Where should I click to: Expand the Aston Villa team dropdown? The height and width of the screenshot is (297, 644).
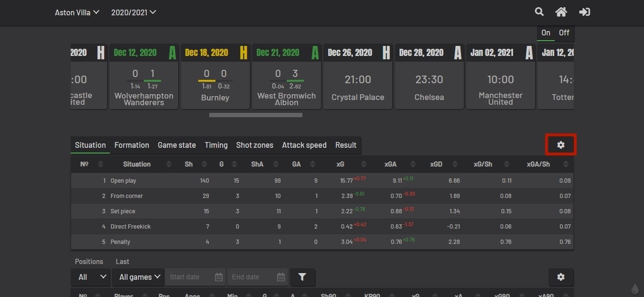[x=77, y=12]
